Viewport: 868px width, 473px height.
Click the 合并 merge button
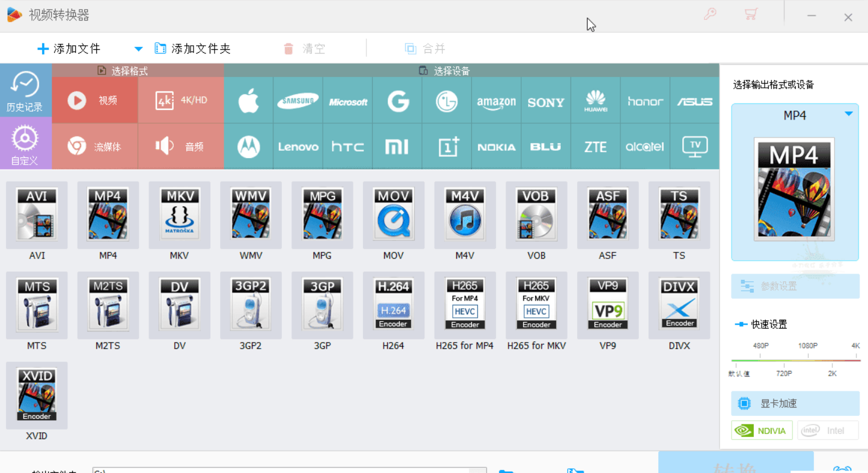tap(425, 49)
